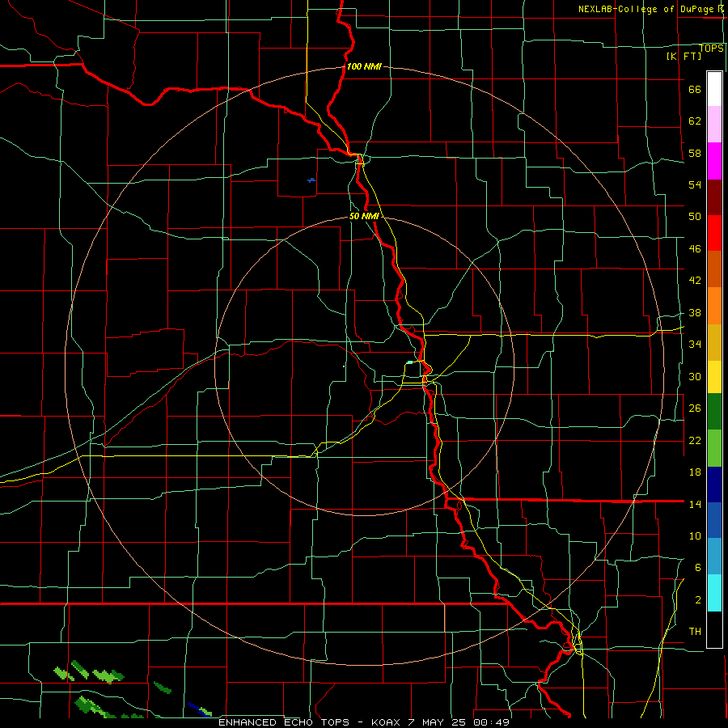Click the small cyan echo near the radar center

pos(410,362)
